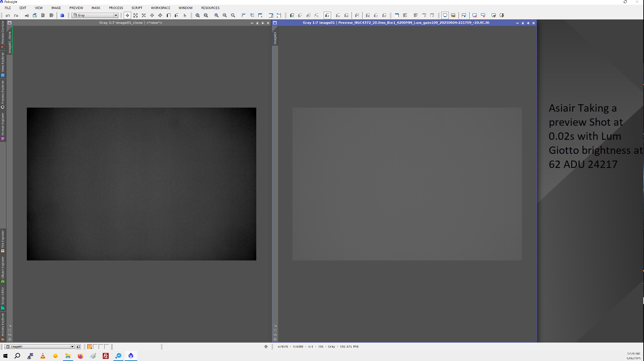
Task: Open the File Explorer side panel
Action: 3,241
